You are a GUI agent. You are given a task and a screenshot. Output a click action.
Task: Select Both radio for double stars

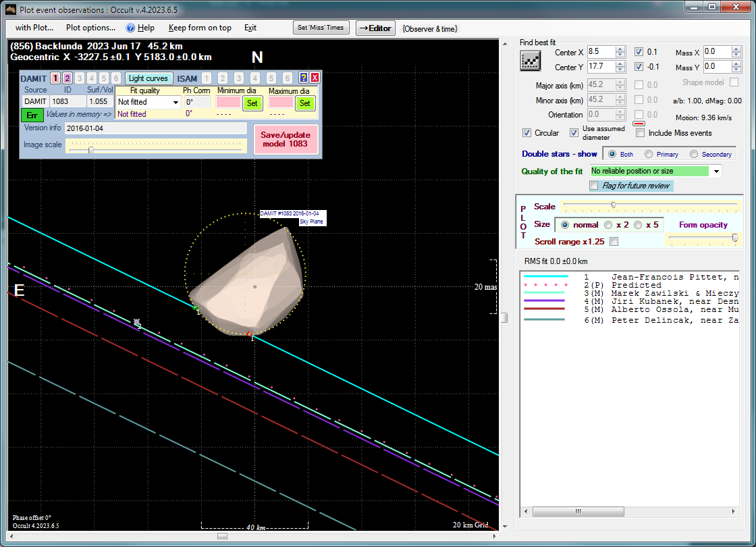(x=612, y=155)
